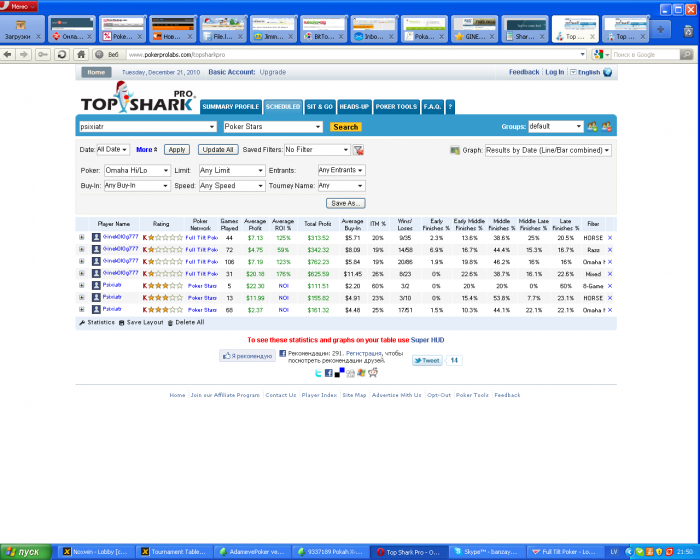Screen dimensions: 700x560
Task: Share via the Facebook icon below the Tweet row
Action: coord(329,373)
